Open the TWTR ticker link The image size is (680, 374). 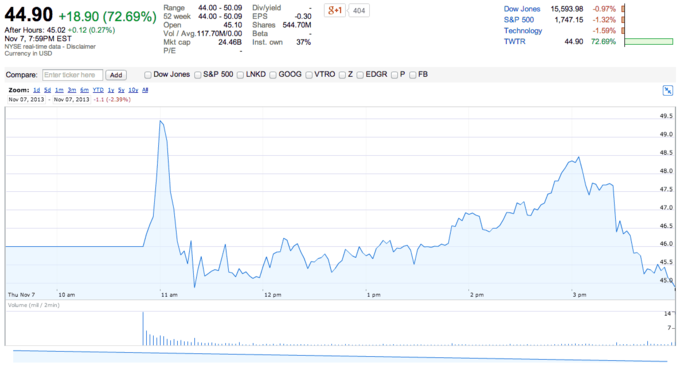click(514, 41)
